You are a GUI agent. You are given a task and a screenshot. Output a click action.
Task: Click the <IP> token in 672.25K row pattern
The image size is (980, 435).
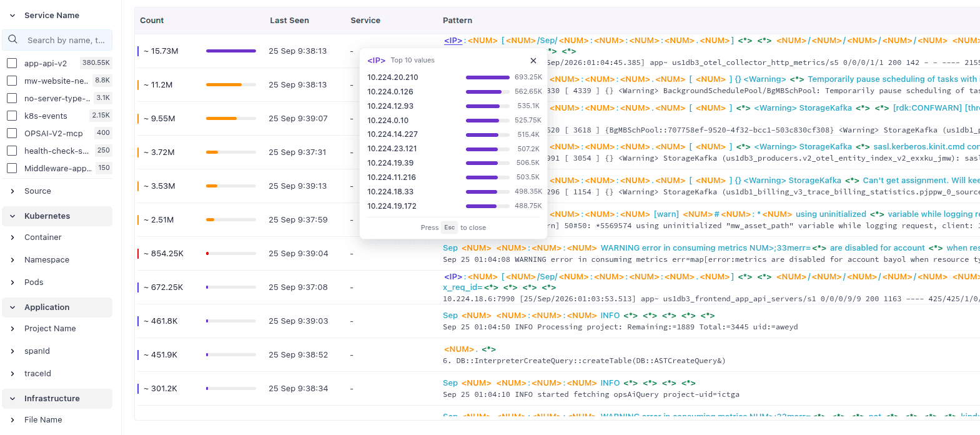pyautogui.click(x=453, y=277)
